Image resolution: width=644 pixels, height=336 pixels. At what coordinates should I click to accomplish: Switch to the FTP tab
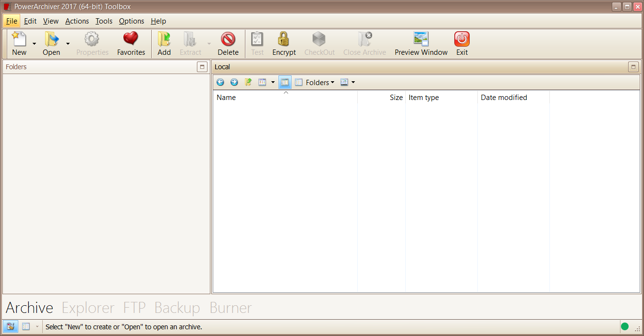pos(134,308)
